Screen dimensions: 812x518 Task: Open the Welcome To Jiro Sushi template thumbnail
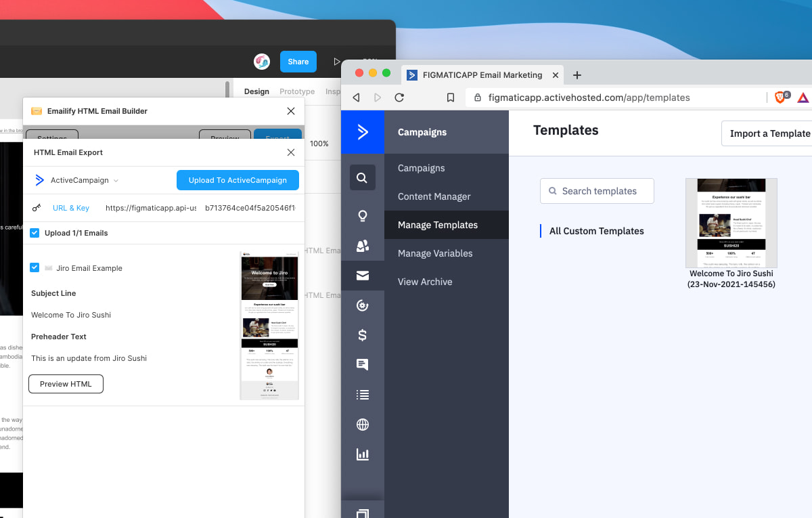pyautogui.click(x=731, y=223)
